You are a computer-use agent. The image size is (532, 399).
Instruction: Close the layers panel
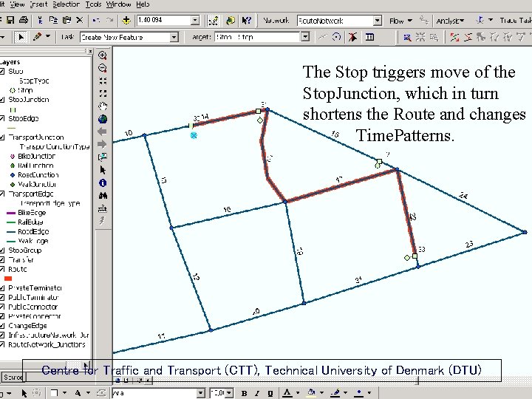coord(90,51)
